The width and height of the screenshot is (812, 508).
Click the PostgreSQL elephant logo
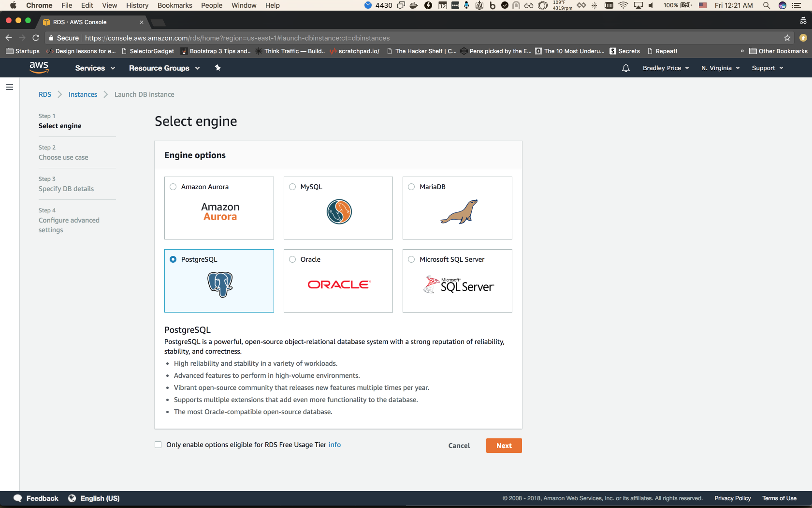[x=220, y=284]
